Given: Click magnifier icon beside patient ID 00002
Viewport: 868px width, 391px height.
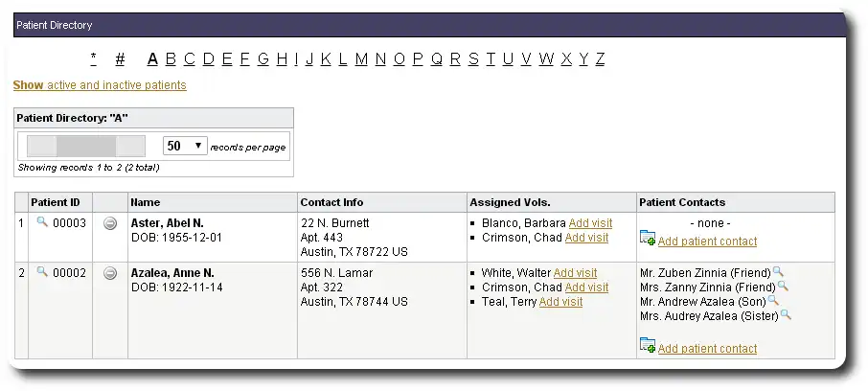Looking at the screenshot, I should (x=41, y=272).
